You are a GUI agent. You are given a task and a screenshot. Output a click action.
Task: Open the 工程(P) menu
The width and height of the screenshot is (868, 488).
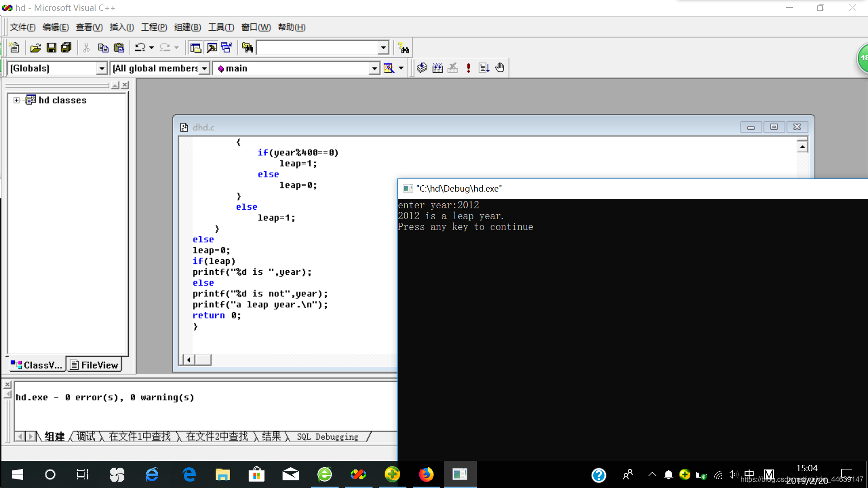[154, 27]
